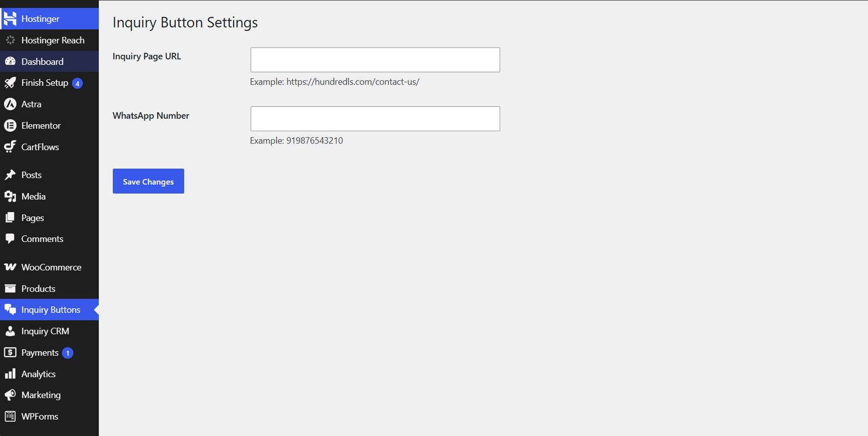868x436 pixels.
Task: Open the WPForms icon
Action: (10, 416)
